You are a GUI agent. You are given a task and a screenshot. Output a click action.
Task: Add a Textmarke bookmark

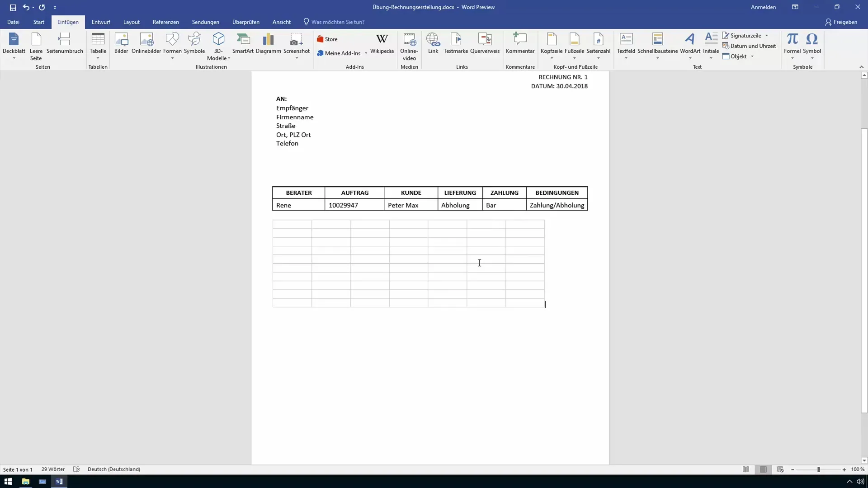click(x=456, y=44)
